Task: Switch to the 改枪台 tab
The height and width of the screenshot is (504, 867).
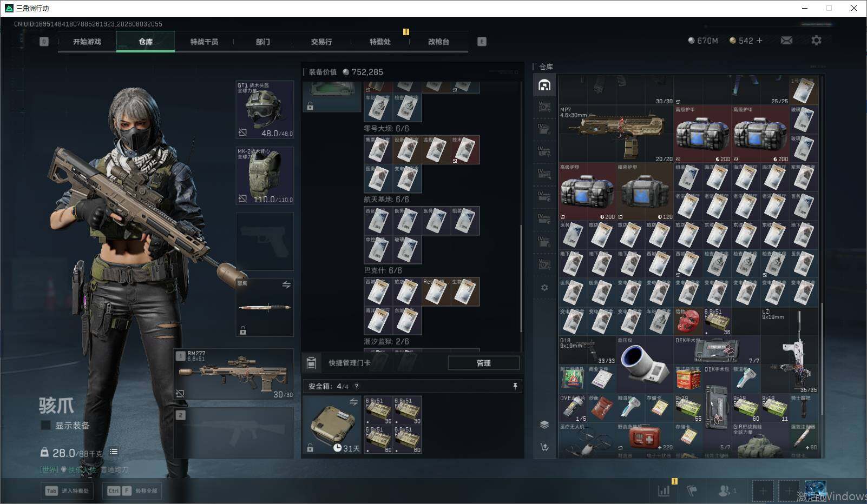Action: [x=438, y=42]
